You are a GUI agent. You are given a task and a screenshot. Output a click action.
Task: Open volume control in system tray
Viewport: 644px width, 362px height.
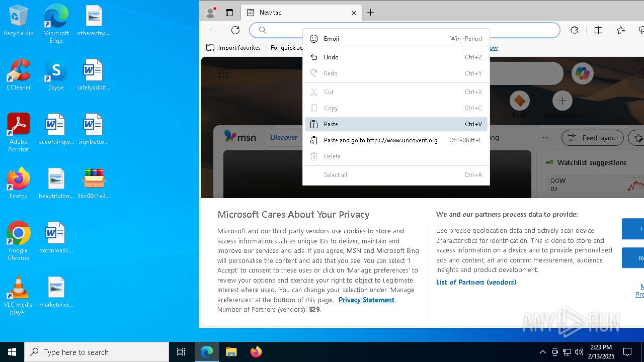click(579, 352)
